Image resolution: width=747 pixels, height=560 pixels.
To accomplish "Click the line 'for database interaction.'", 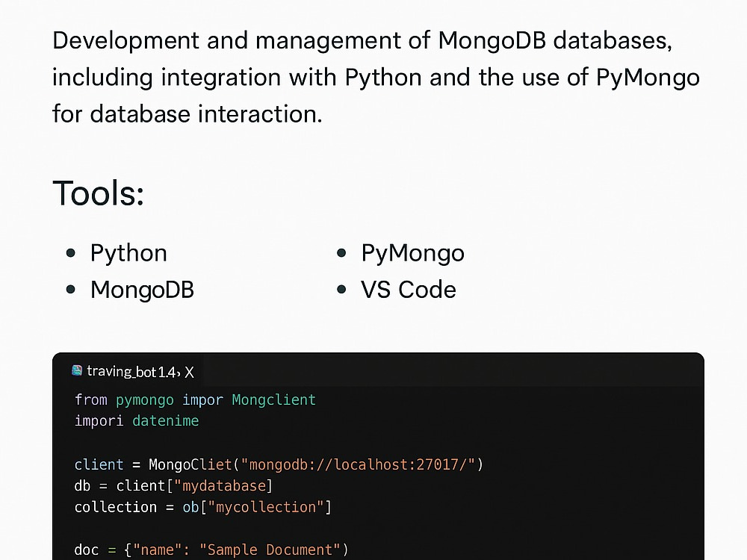I will click(x=187, y=114).
